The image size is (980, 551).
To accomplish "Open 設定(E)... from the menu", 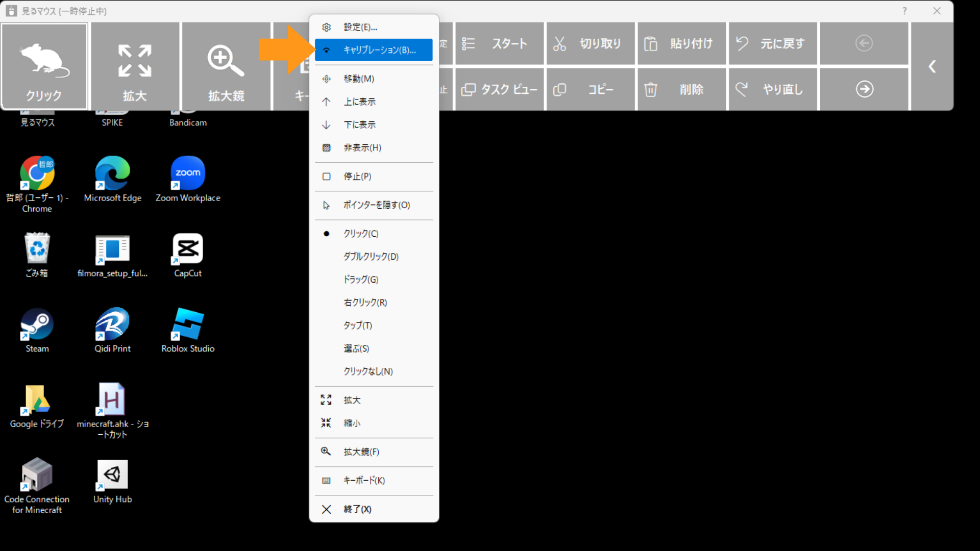I will point(360,27).
